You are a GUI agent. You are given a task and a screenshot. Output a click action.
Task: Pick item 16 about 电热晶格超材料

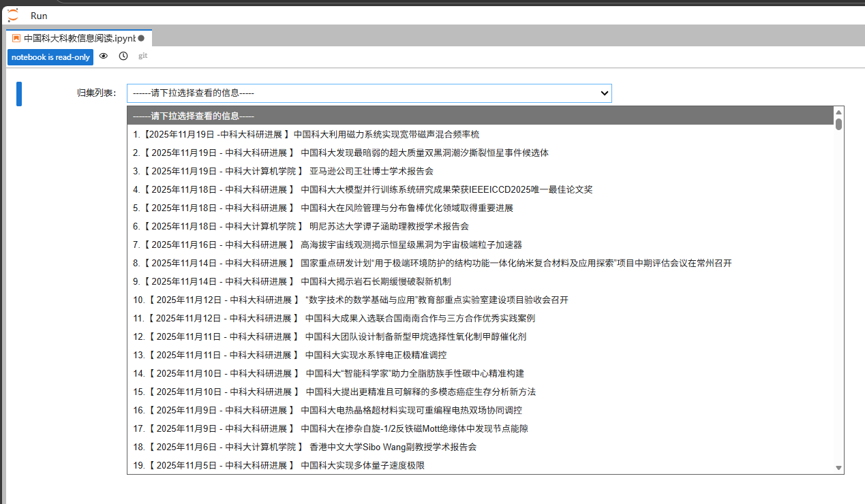click(481, 410)
